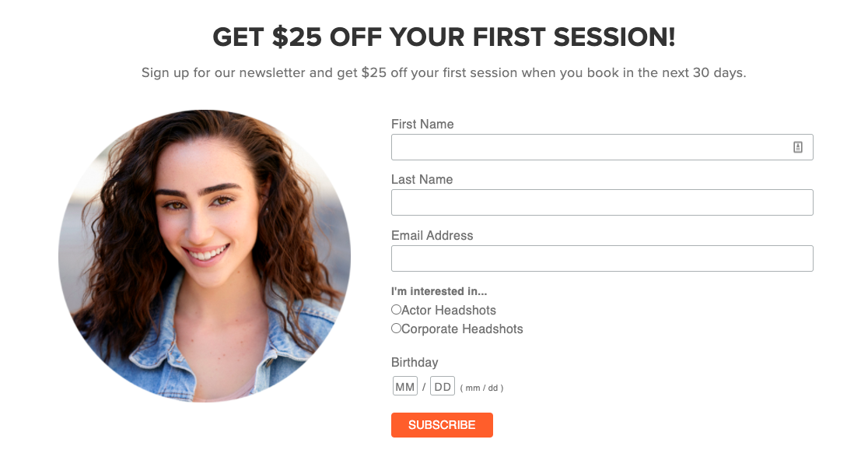
Task: Click the Actor Headshots label text
Action: point(449,309)
